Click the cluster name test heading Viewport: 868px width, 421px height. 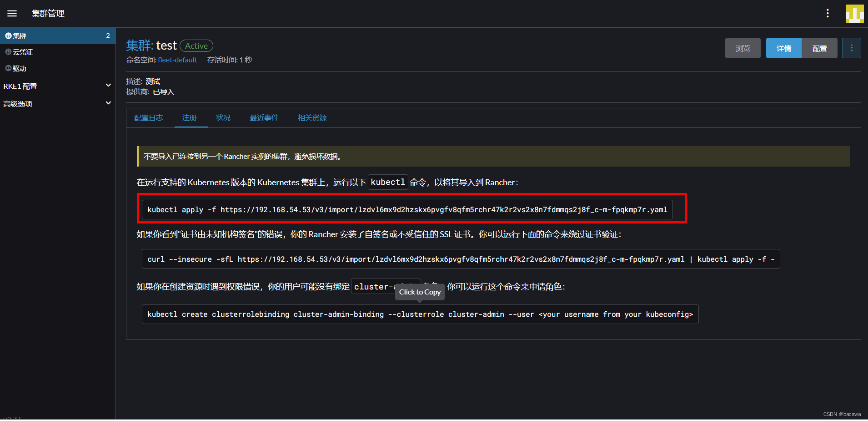coord(166,46)
